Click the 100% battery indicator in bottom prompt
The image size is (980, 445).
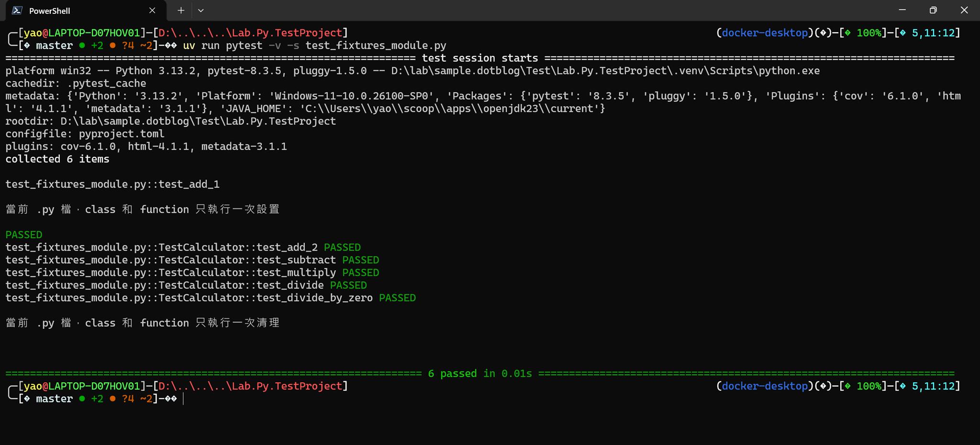(869, 386)
